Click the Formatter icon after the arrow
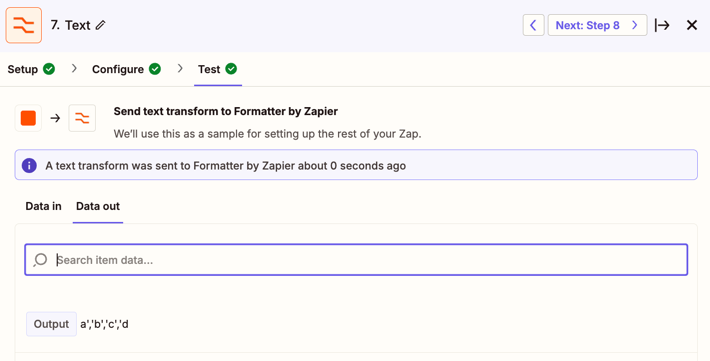This screenshot has width=710, height=361. pos(82,118)
